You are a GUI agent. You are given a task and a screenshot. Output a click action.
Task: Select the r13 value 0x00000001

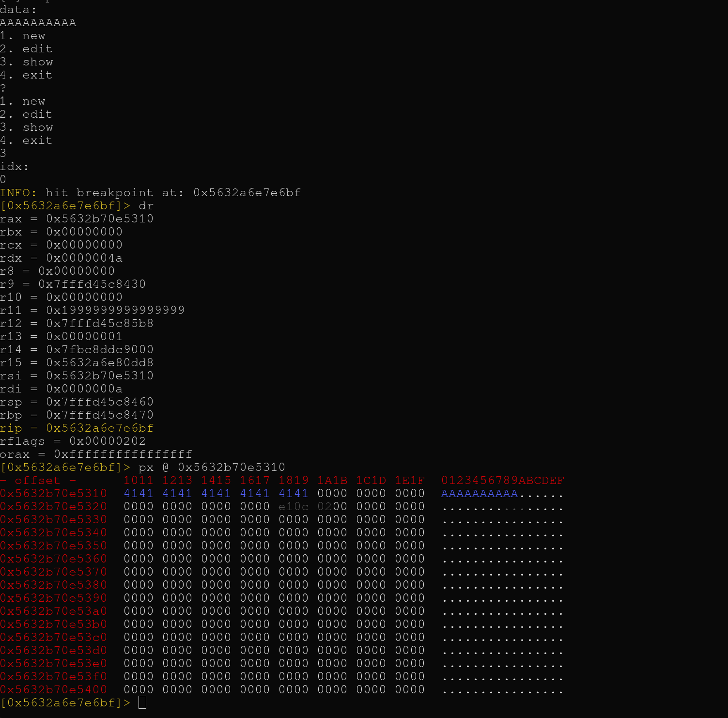(x=84, y=337)
